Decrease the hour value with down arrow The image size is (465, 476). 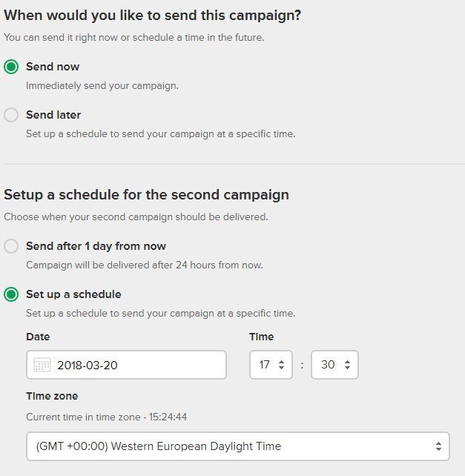pyautogui.click(x=282, y=368)
